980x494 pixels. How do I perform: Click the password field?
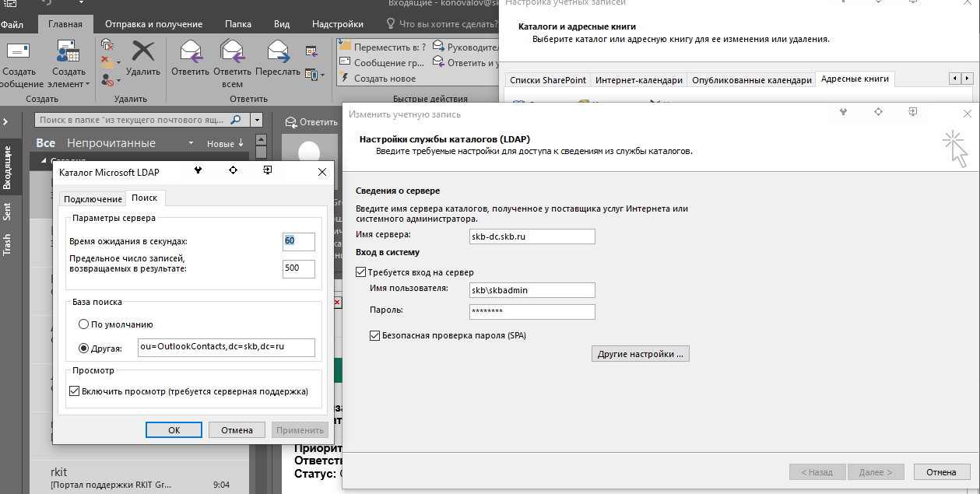coord(532,312)
